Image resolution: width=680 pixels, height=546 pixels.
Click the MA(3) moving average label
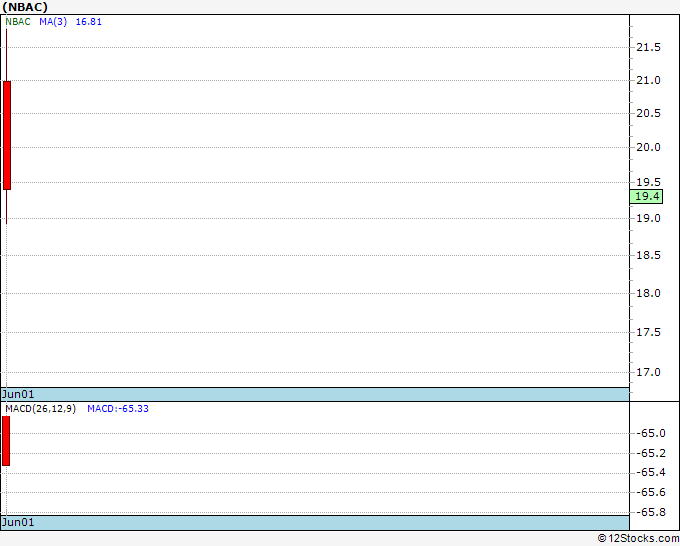point(53,22)
